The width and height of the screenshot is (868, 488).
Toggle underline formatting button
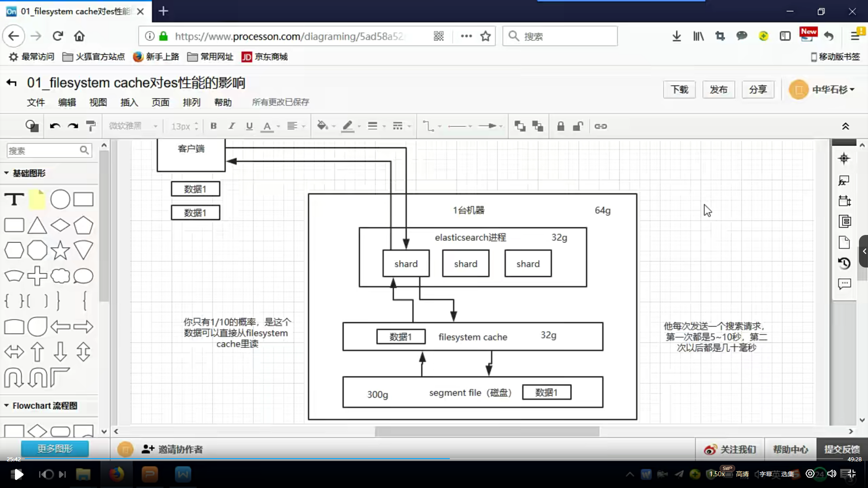click(x=249, y=127)
